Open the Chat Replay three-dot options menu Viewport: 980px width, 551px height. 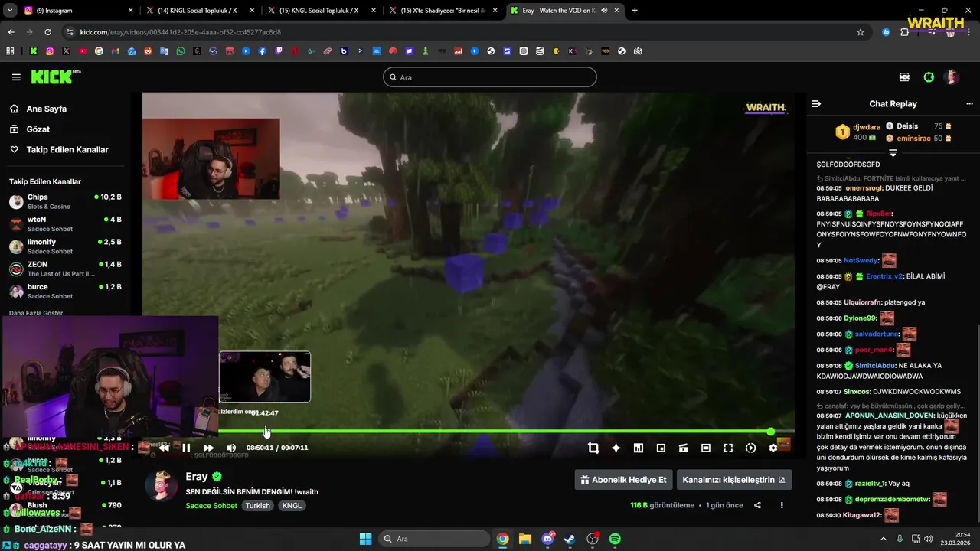(x=969, y=103)
